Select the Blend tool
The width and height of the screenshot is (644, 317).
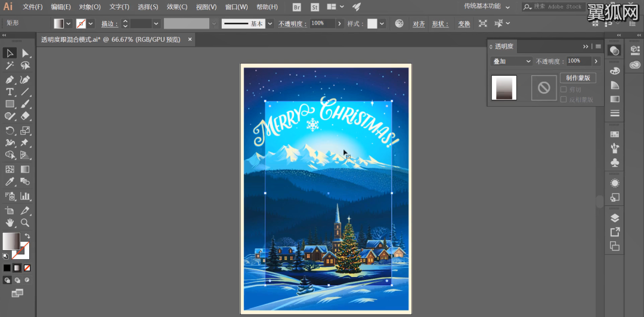click(25, 181)
